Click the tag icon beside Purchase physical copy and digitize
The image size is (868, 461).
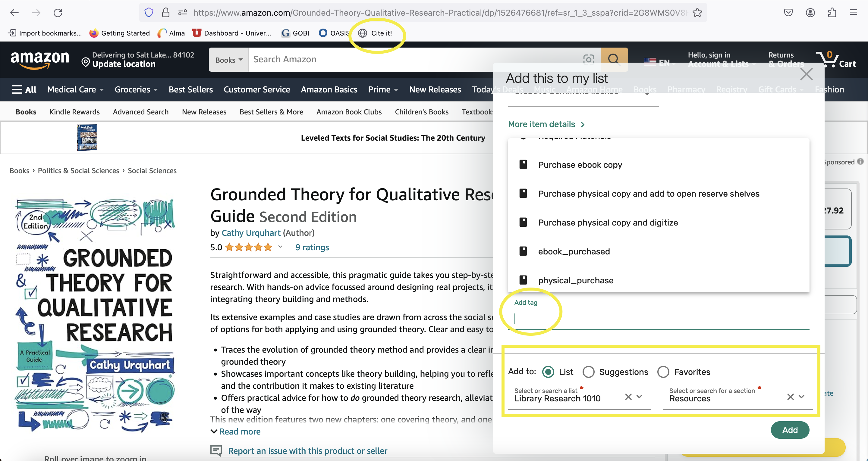(523, 222)
